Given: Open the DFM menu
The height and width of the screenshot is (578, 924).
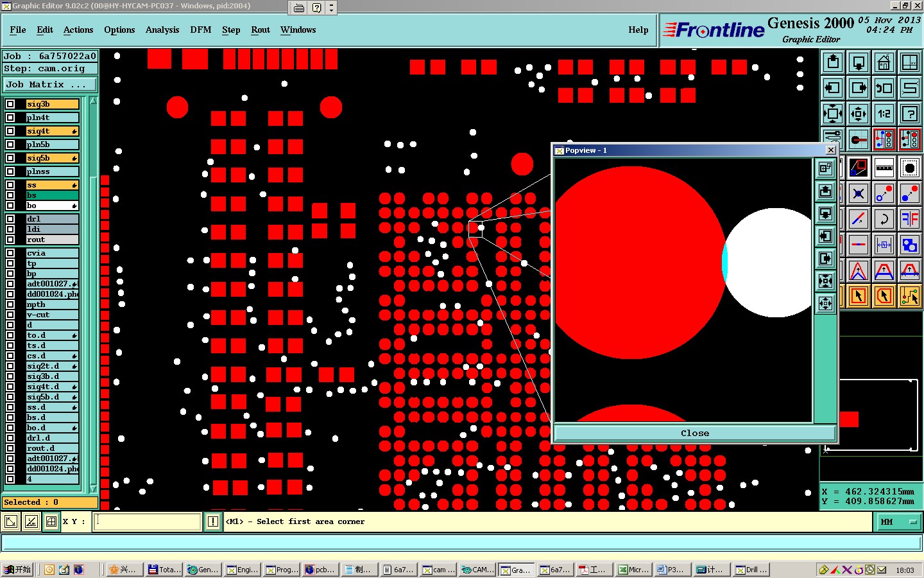Looking at the screenshot, I should coord(201,30).
